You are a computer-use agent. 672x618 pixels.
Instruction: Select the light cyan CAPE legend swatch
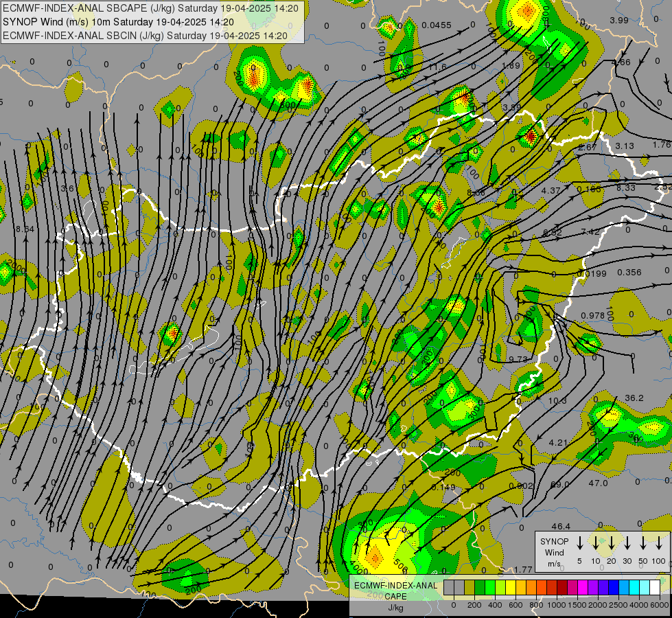click(x=644, y=587)
